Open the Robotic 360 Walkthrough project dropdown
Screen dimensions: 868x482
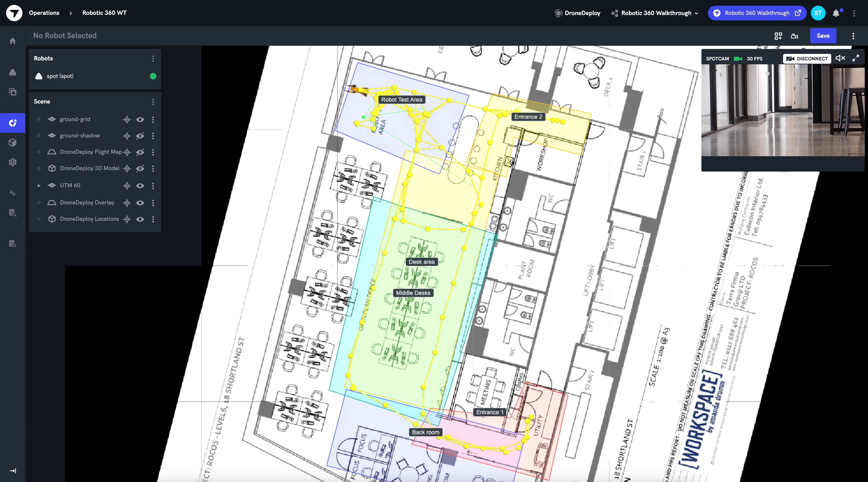655,13
